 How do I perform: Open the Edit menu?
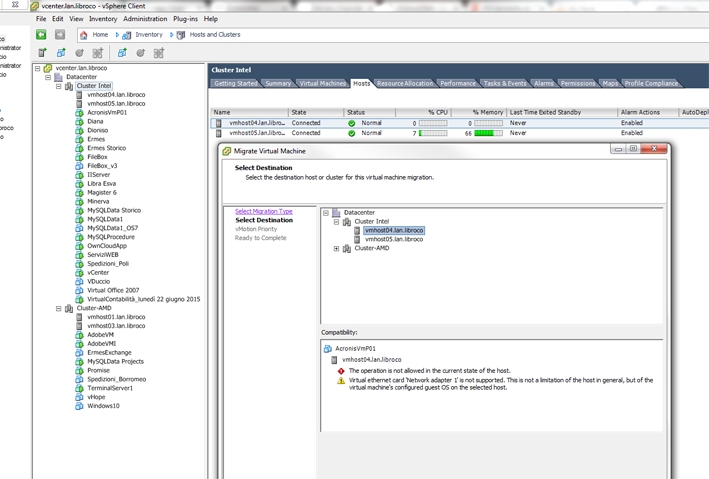tap(57, 19)
